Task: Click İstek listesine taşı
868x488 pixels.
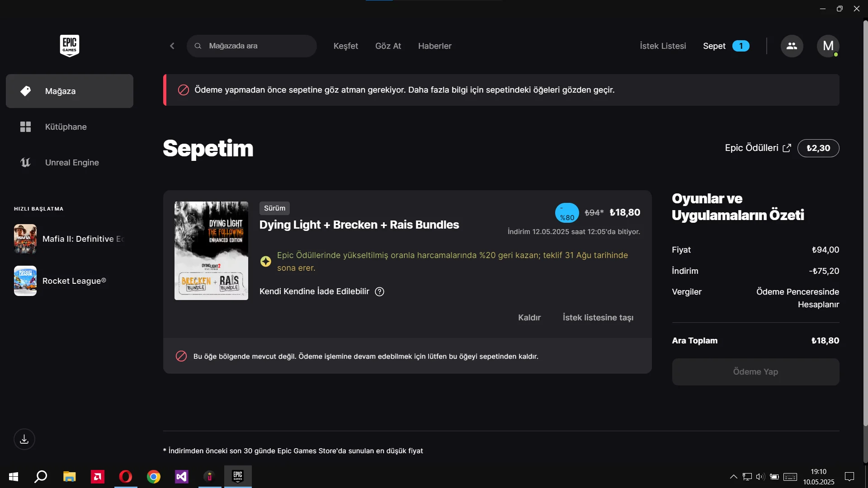Action: click(598, 318)
